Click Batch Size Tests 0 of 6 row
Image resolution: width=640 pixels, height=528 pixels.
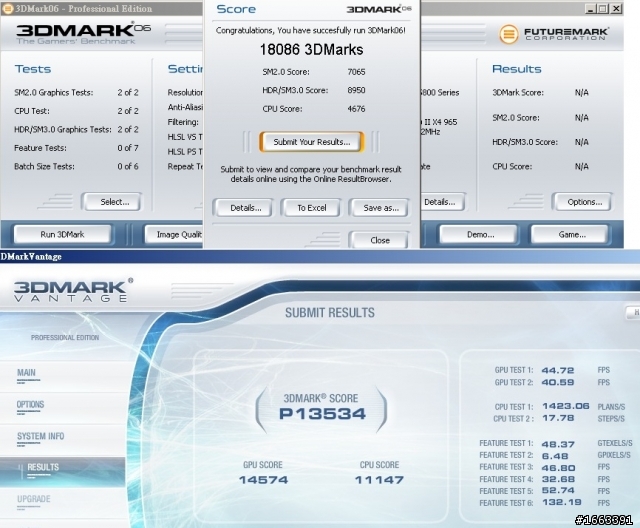pyautogui.click(x=76, y=166)
